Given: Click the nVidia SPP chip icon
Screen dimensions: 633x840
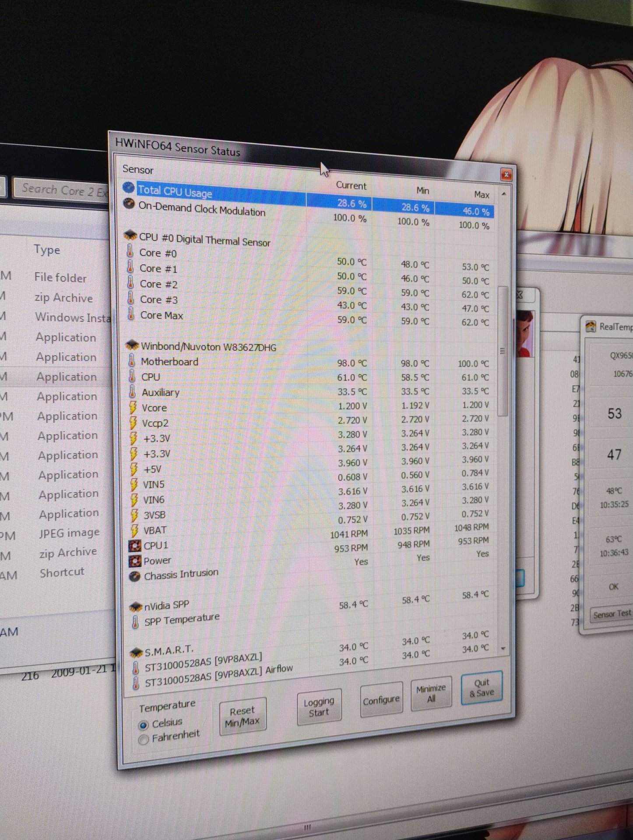Looking at the screenshot, I should tap(136, 607).
